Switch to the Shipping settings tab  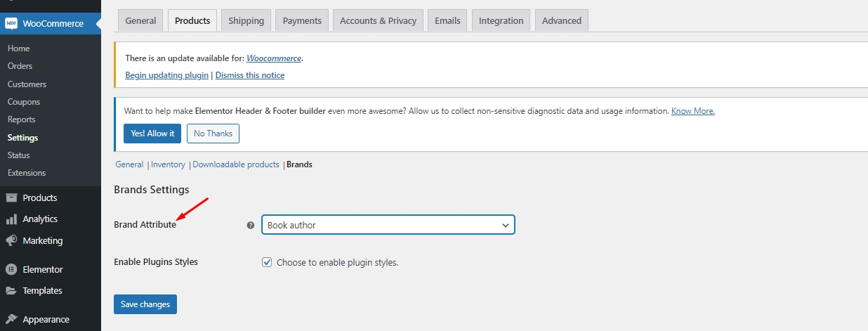point(246,21)
